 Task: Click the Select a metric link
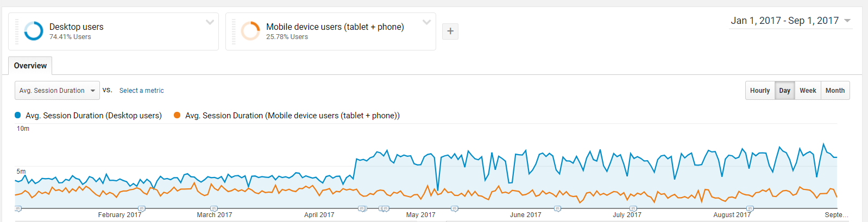(x=141, y=91)
